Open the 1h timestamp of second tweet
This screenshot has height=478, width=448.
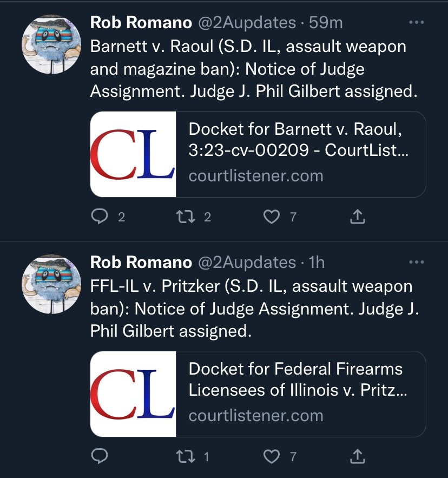point(317,263)
